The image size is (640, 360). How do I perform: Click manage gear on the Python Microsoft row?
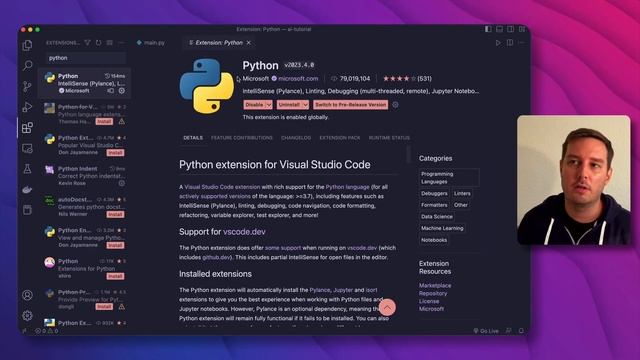(122, 91)
